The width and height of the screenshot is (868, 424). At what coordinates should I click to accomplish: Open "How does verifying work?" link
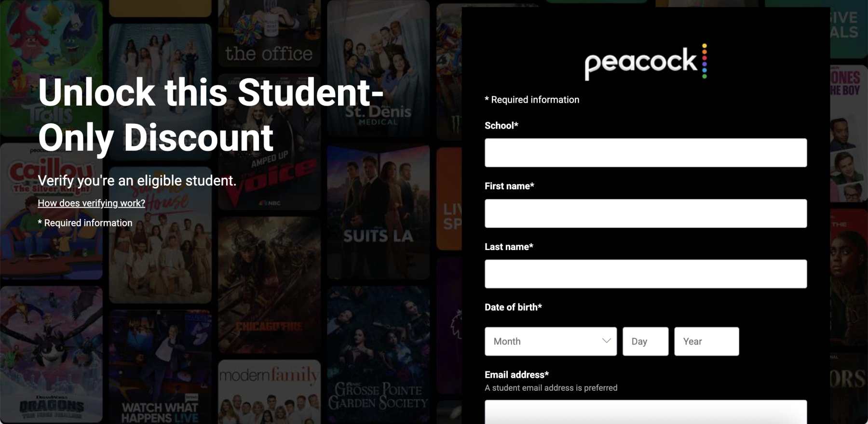[x=92, y=203]
